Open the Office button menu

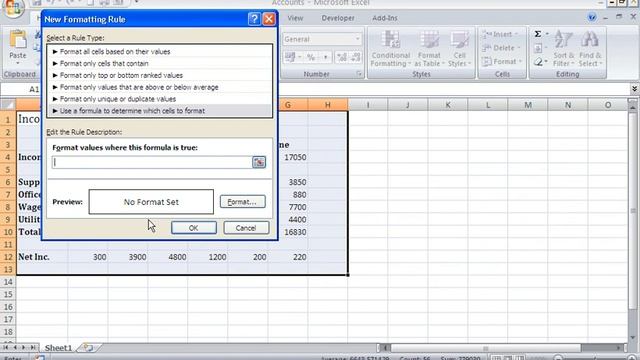(12, 8)
